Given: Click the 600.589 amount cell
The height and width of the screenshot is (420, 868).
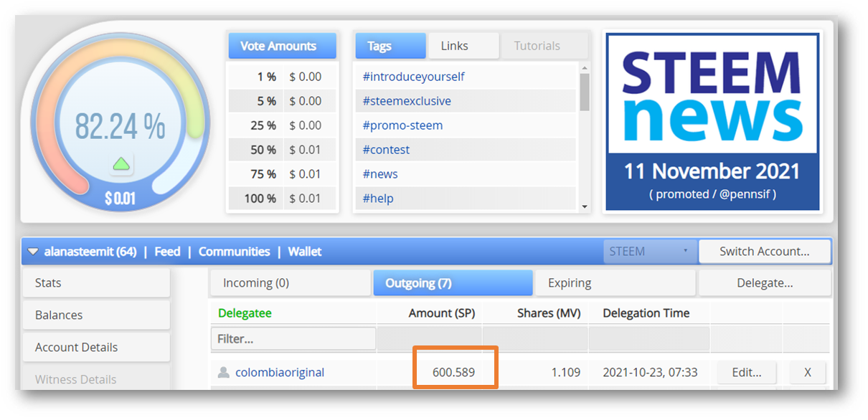Looking at the screenshot, I should pos(453,372).
